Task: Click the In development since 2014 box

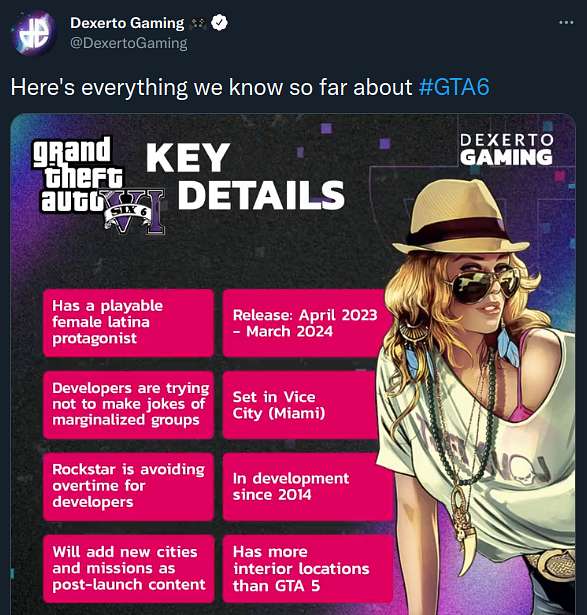Action: 306,486
